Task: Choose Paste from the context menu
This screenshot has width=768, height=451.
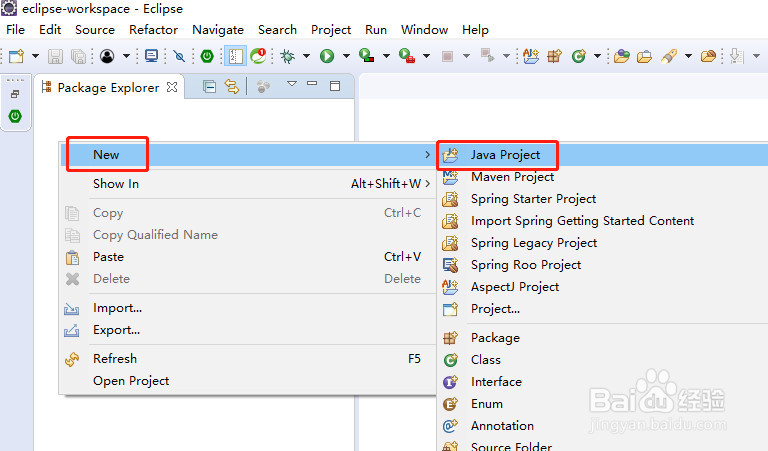Action: [x=248, y=257]
